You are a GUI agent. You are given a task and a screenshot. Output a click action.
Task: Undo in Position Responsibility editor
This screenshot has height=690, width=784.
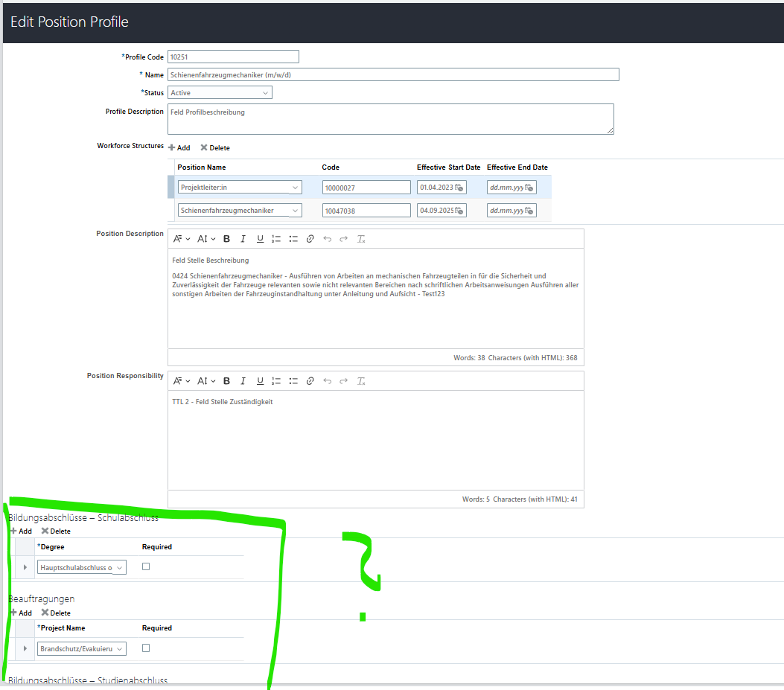pyautogui.click(x=327, y=381)
